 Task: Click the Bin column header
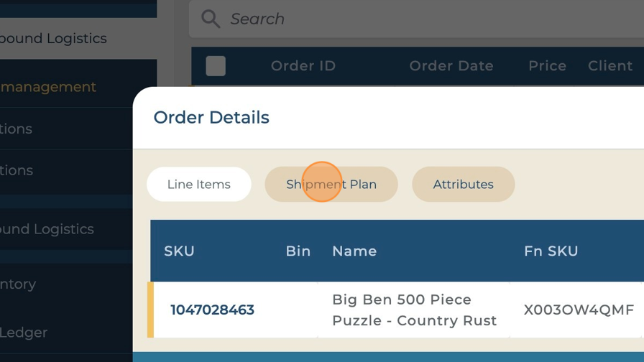[x=298, y=251]
